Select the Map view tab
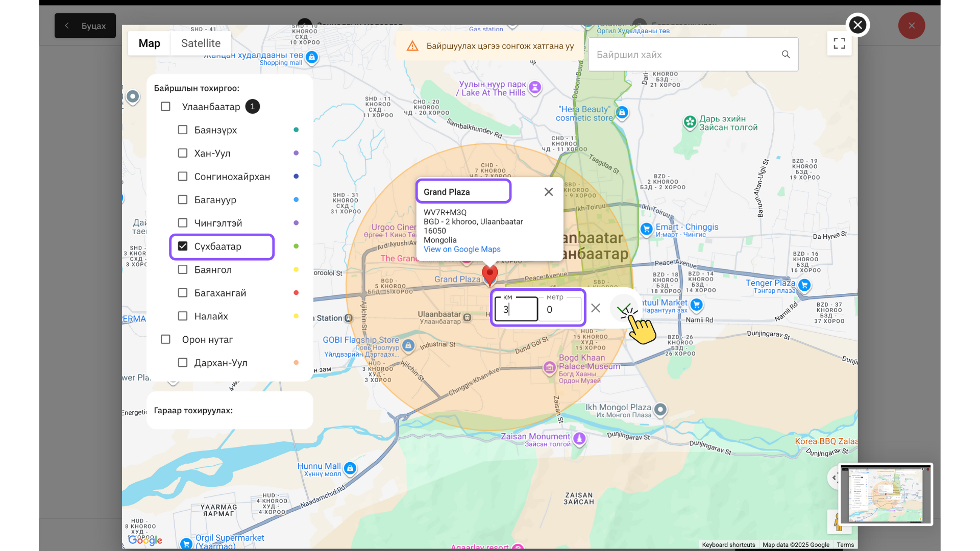This screenshot has height=551, width=980. pos(149,43)
